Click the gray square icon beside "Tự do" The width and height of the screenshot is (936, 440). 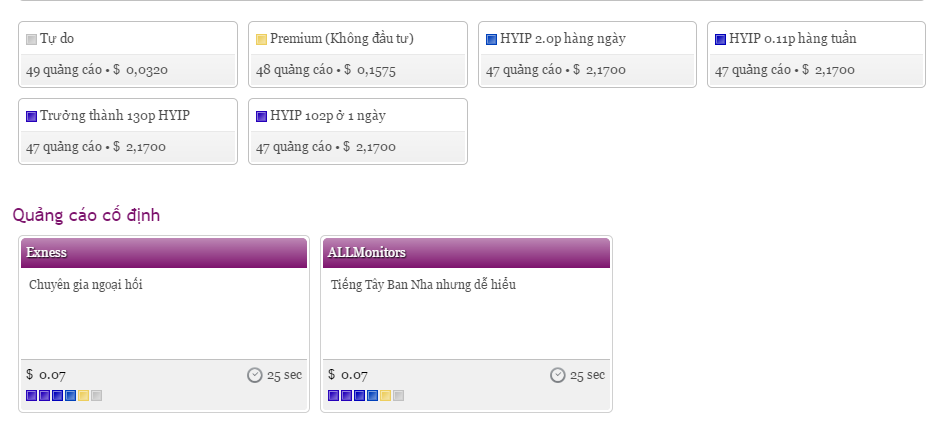32,40
